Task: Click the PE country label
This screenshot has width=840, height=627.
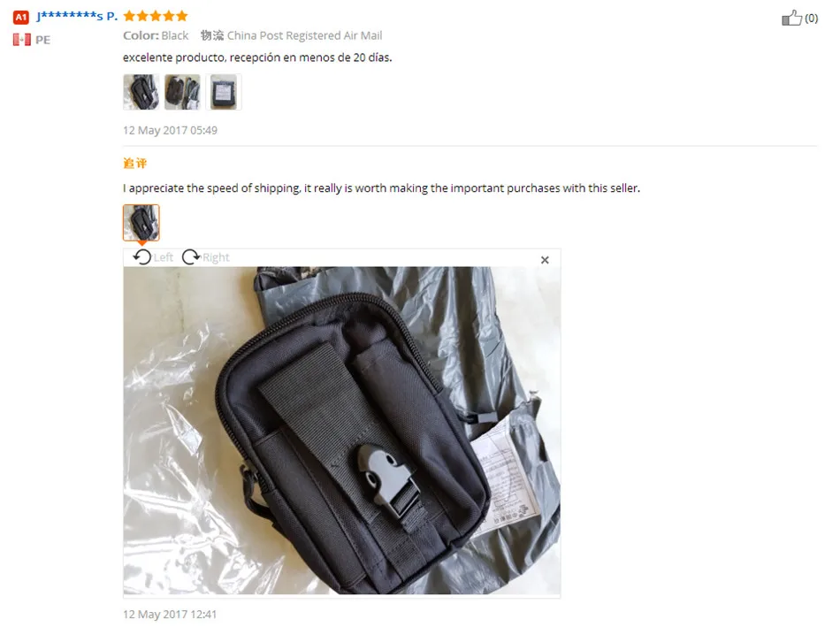Action: tap(42, 40)
